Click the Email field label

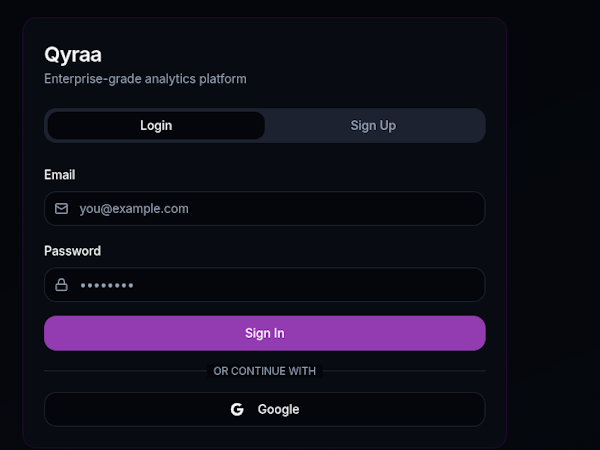[x=59, y=175]
